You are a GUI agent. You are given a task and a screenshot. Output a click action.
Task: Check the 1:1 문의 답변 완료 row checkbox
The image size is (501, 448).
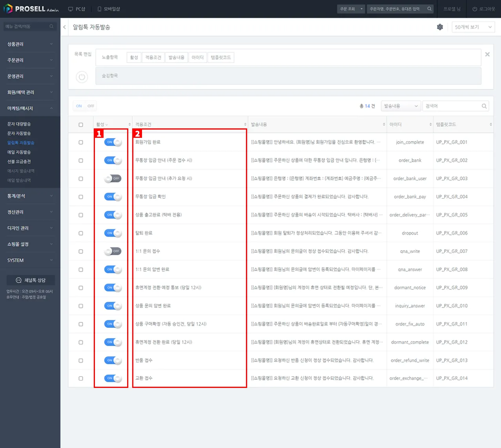[81, 270]
